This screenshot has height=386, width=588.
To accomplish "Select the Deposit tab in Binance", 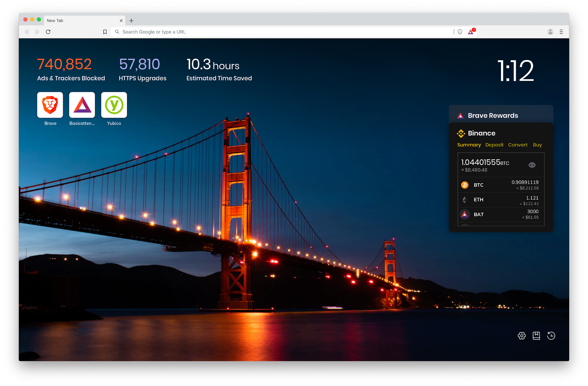I will (x=494, y=145).
